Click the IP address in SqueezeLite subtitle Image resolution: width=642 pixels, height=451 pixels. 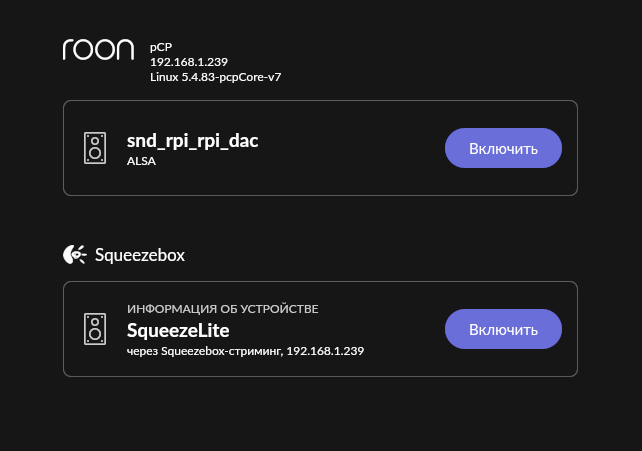click(328, 351)
